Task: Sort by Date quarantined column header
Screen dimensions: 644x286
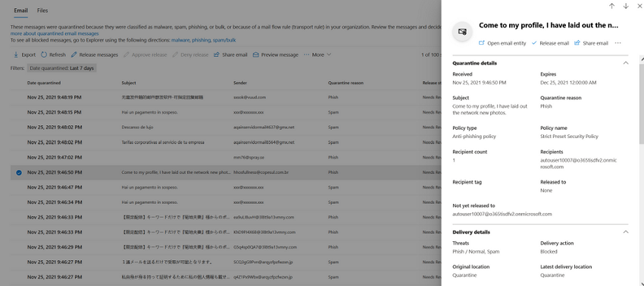Action: pos(44,83)
